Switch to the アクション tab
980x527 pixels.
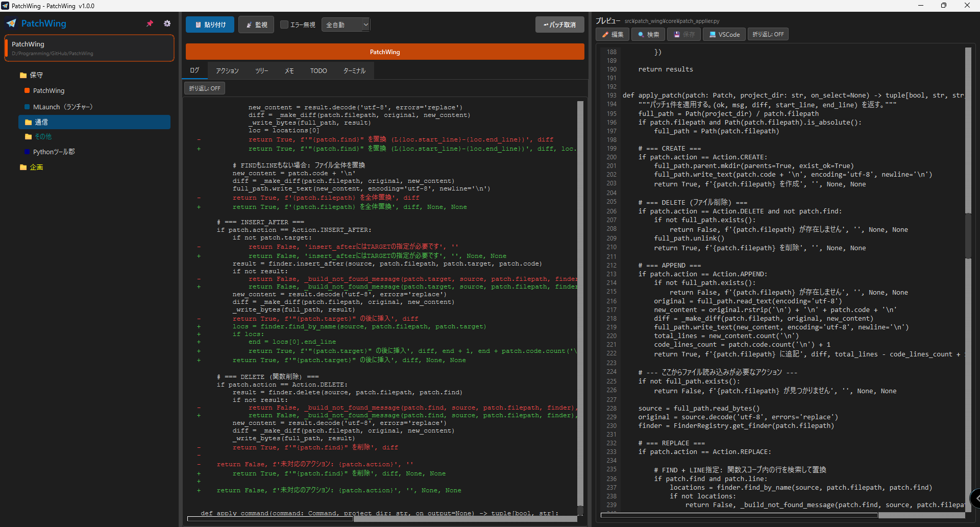(x=227, y=70)
